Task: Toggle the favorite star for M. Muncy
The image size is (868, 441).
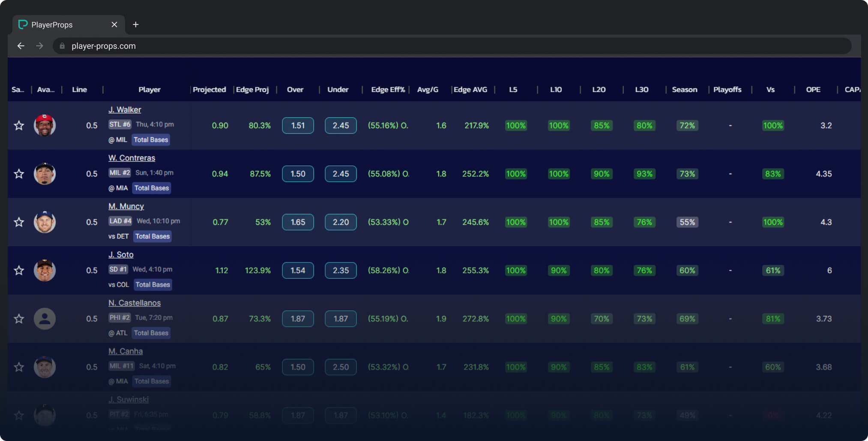Action: 19,222
